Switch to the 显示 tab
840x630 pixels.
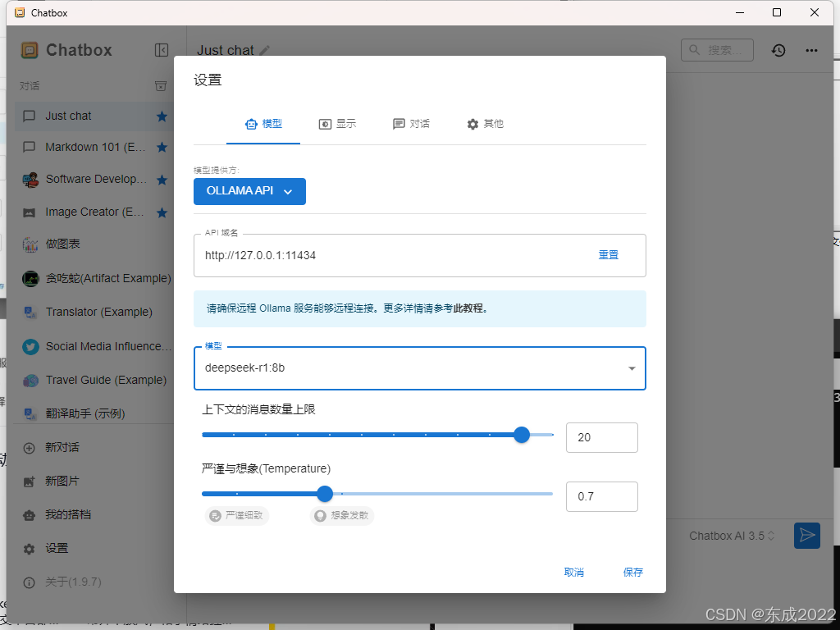[337, 124]
